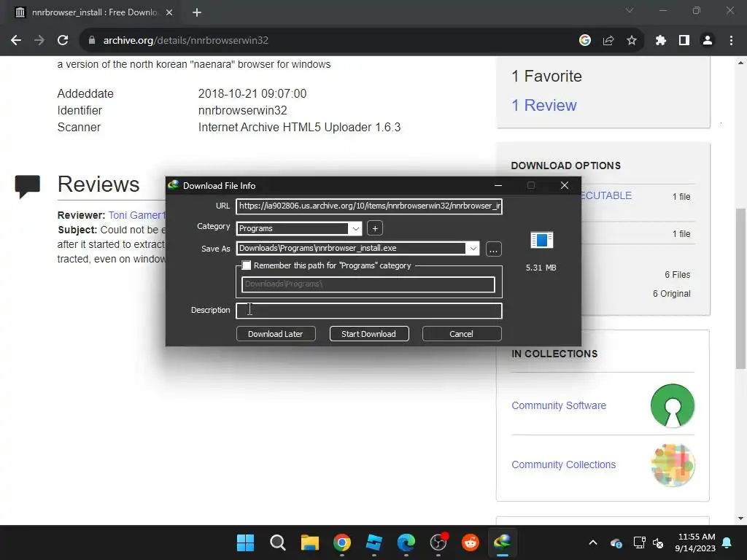Click the Description input field
Screen dimensions: 747x560
[x=369, y=311]
